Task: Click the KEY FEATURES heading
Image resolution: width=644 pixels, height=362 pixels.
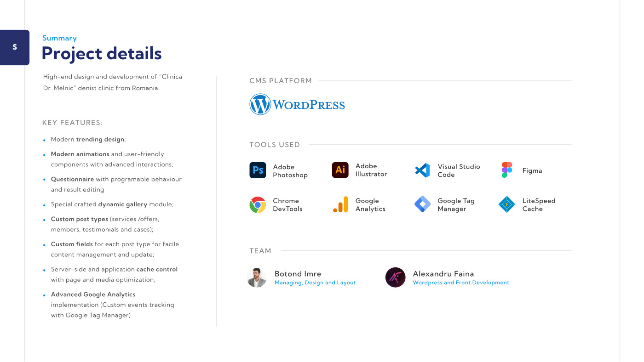Action: (72, 123)
